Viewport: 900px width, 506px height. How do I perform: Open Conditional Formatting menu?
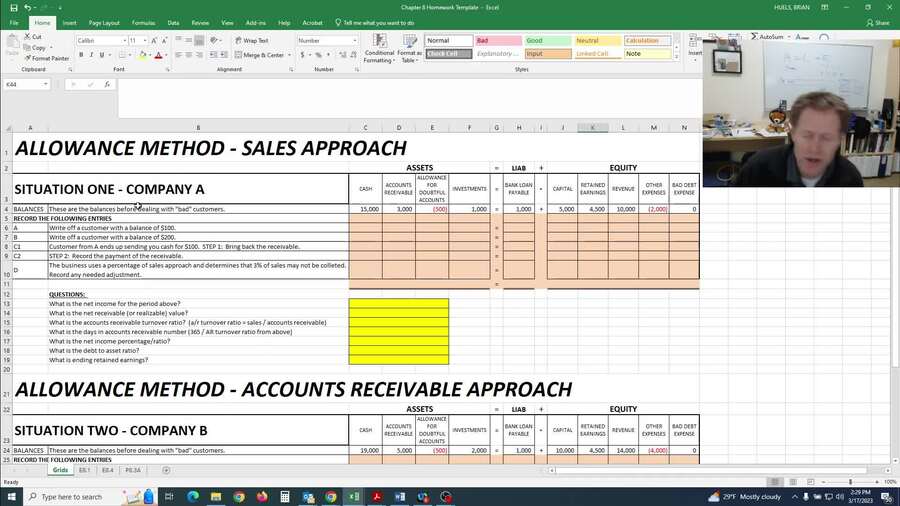point(379,50)
